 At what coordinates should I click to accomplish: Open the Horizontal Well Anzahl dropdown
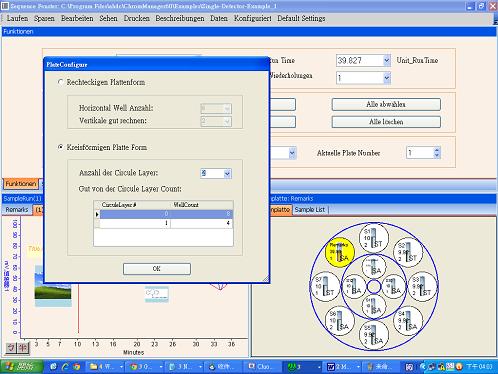click(227, 108)
